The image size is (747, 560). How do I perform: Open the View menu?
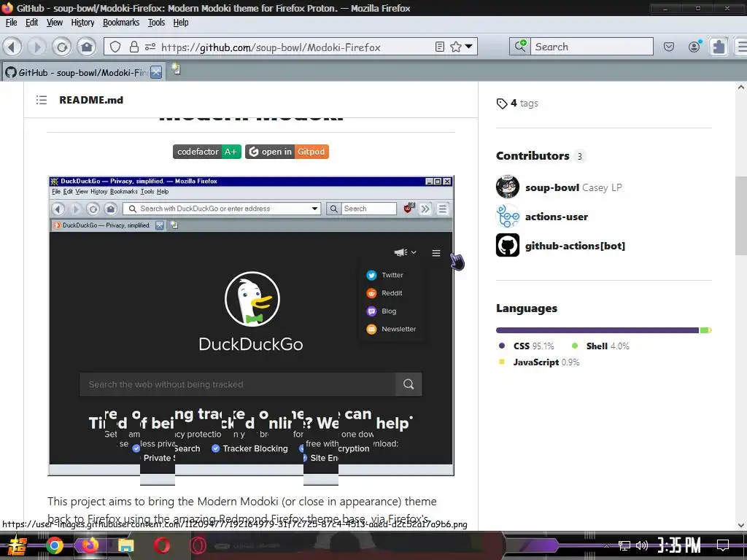click(x=54, y=23)
